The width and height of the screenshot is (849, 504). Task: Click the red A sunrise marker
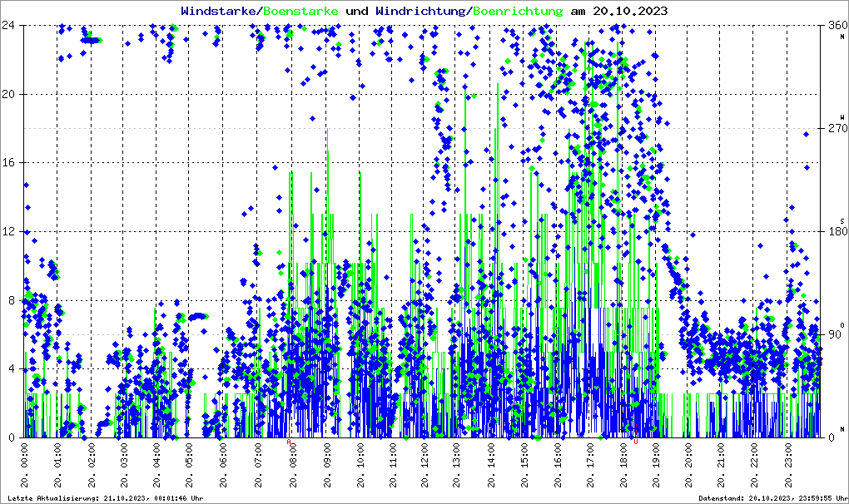tap(289, 442)
